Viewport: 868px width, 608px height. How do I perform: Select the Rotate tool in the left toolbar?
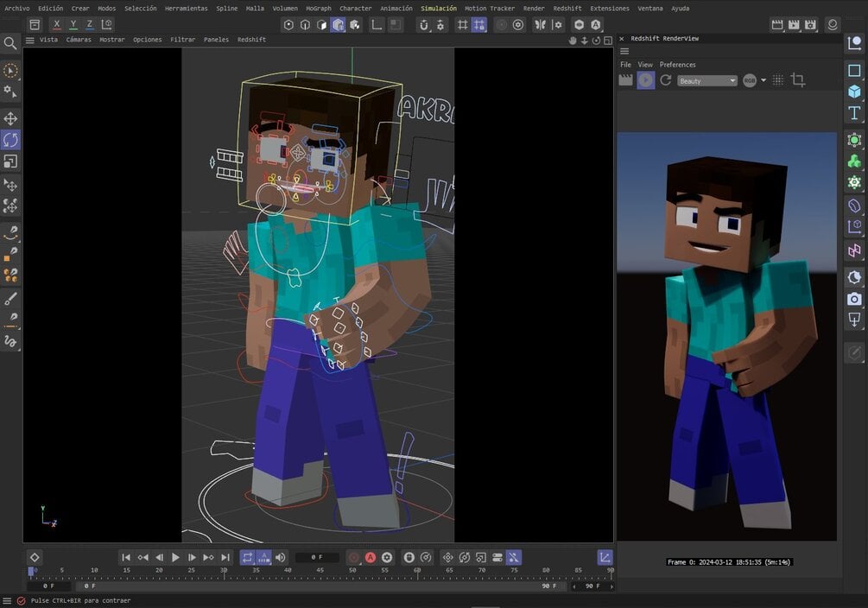[10, 140]
